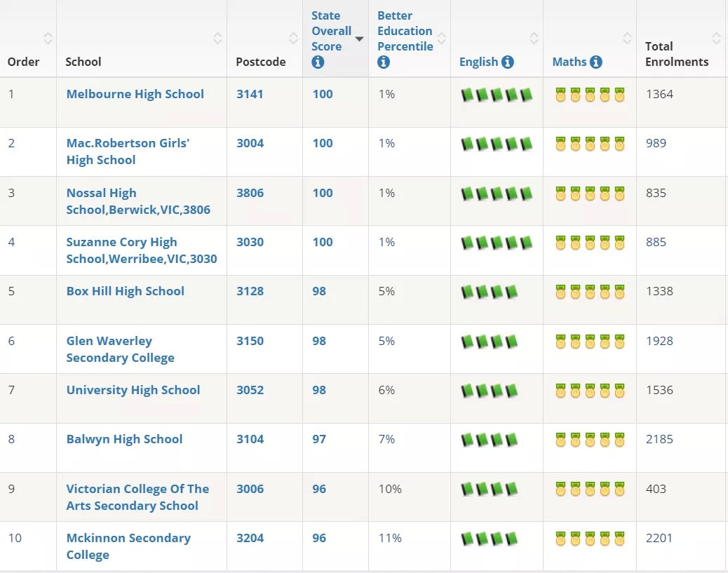The height and width of the screenshot is (573, 728).
Task: Open Glen Waverley Secondary College link
Action: click(x=120, y=349)
